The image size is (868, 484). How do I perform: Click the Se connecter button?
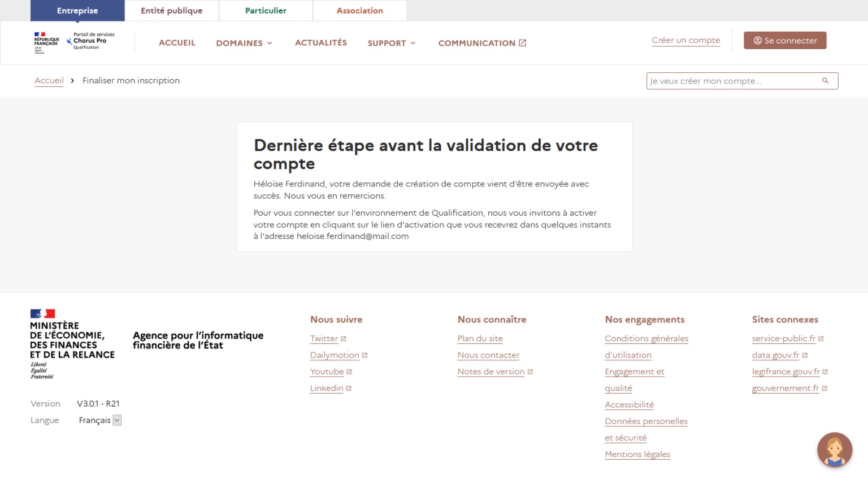[x=785, y=41]
